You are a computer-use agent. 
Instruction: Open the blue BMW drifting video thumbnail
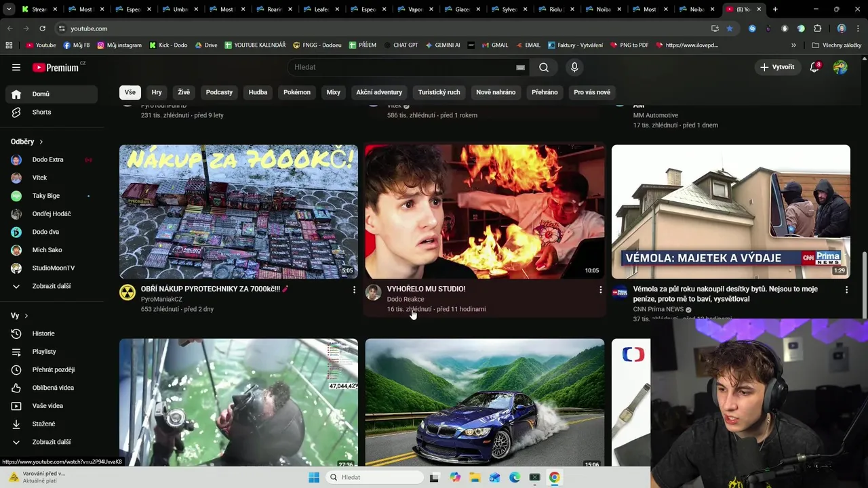484,403
